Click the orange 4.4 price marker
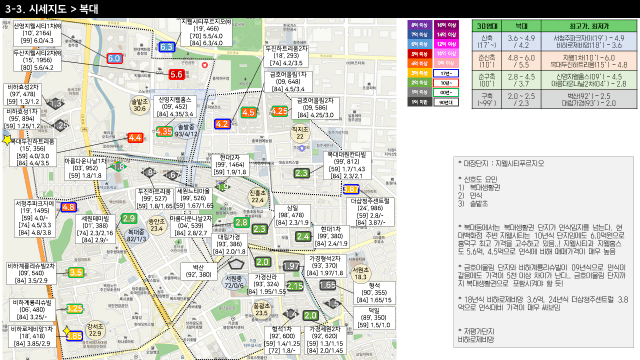This screenshot has width=640, height=360. pyautogui.click(x=135, y=138)
